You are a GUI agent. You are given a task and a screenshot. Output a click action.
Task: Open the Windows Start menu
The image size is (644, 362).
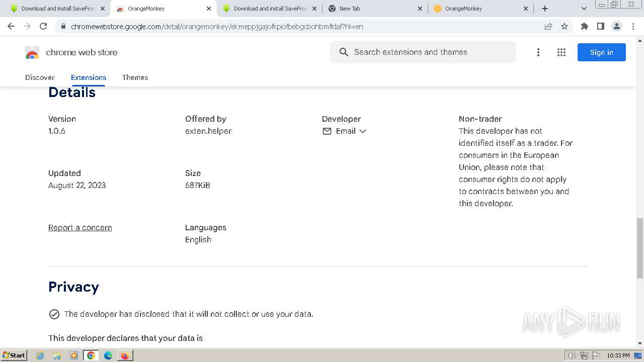pyautogui.click(x=14, y=355)
